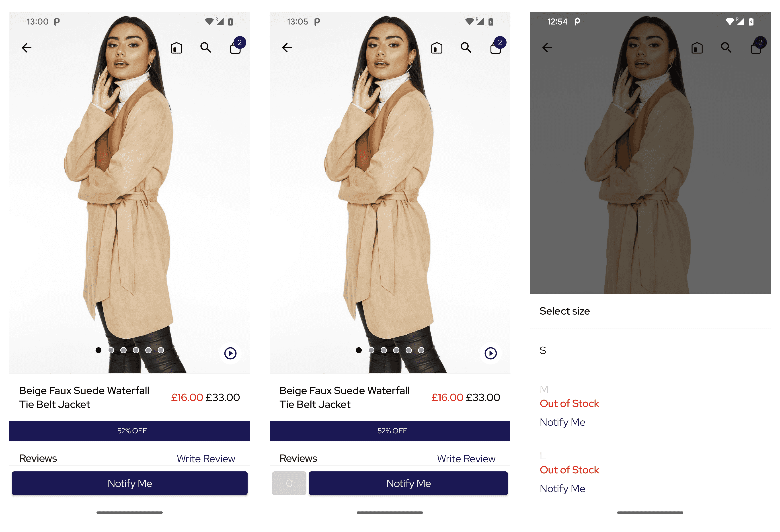Screen dimensions: 780x532
Task: Tap search magnifier on first screen
Action: tap(206, 48)
